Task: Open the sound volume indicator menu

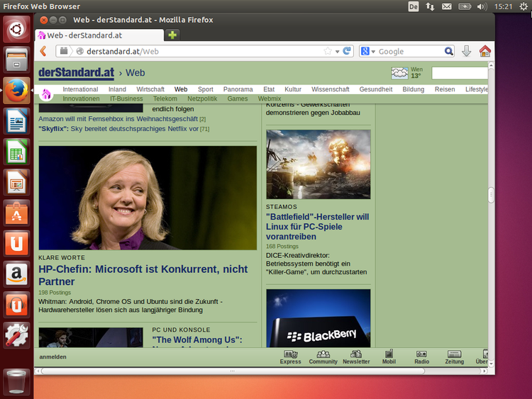Action: 482,6
